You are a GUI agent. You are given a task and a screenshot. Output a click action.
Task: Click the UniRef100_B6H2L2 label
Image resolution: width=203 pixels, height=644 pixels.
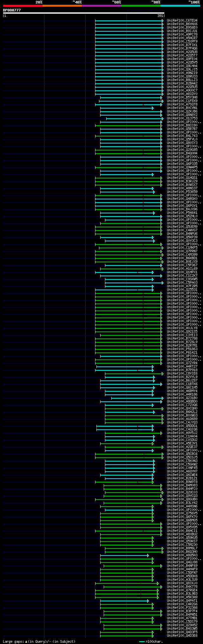(182, 412)
